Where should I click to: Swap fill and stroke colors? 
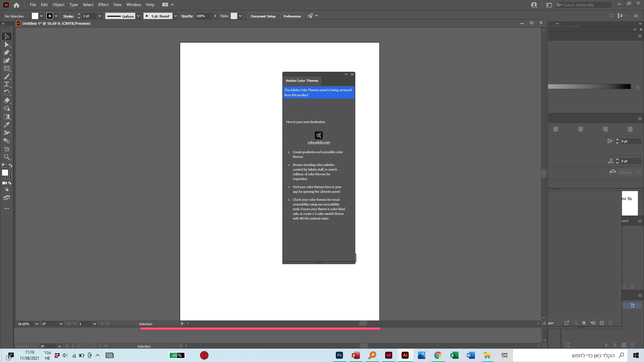tap(10, 165)
